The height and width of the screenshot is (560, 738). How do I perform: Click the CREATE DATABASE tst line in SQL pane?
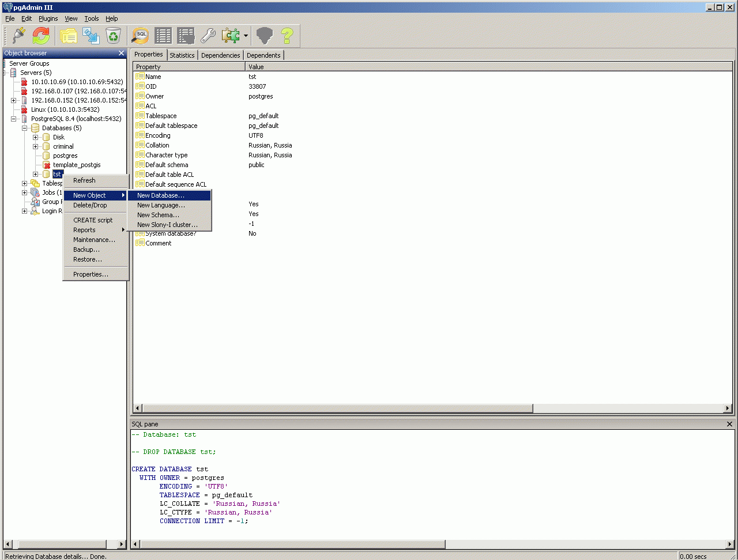170,469
